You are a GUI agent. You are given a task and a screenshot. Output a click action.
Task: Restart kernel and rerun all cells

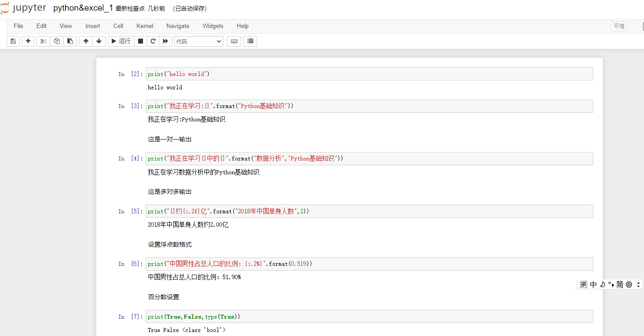tap(165, 41)
